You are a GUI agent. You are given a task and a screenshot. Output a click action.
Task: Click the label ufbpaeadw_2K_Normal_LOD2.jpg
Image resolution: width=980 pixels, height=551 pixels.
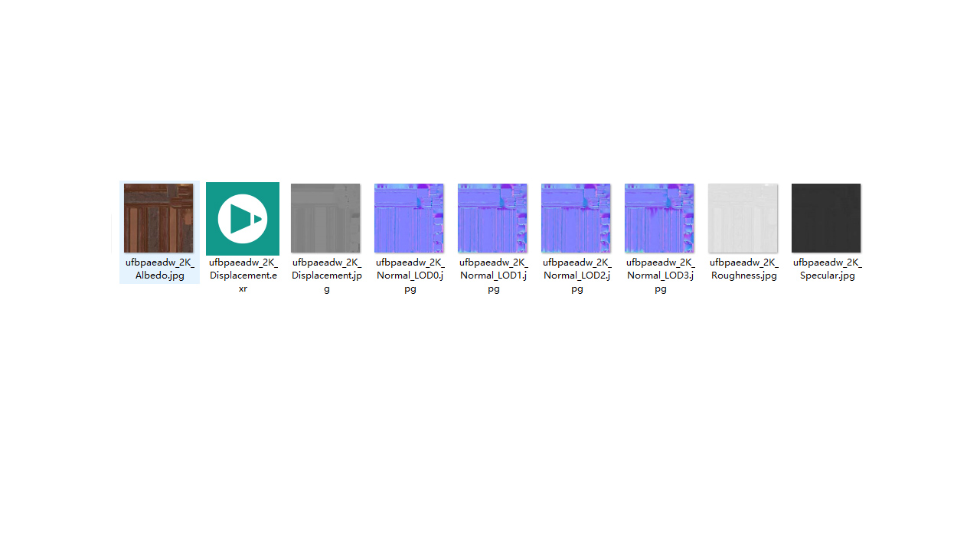click(x=577, y=275)
